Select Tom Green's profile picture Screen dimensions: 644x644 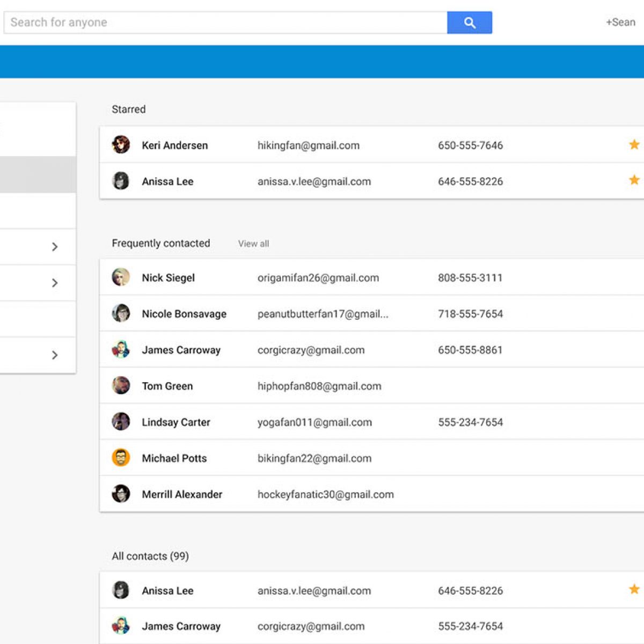pos(121,385)
